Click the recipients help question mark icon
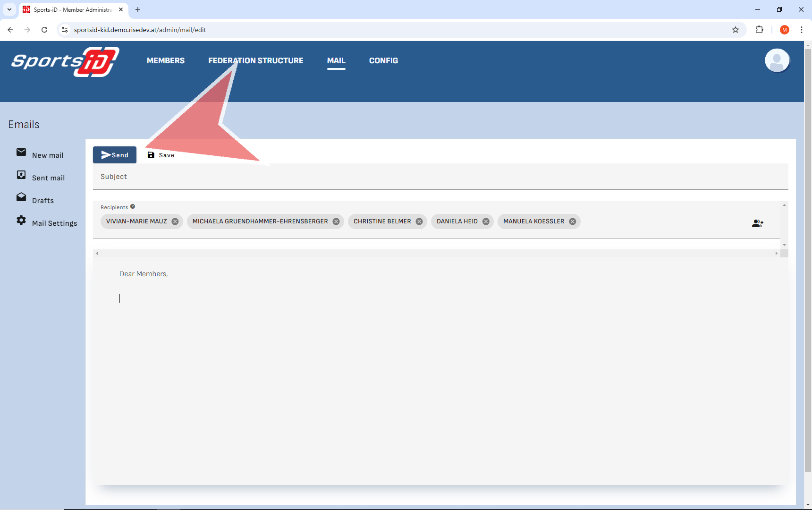 (133, 207)
